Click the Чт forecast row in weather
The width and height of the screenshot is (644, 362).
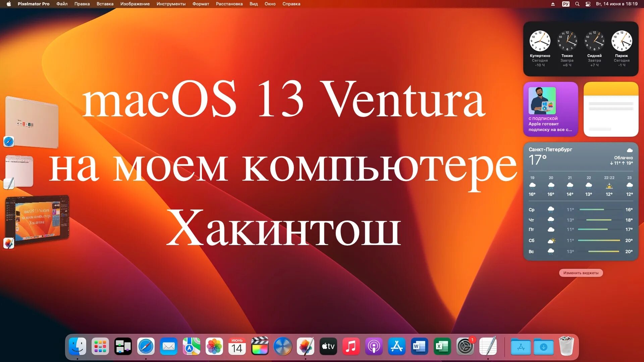coord(581,220)
